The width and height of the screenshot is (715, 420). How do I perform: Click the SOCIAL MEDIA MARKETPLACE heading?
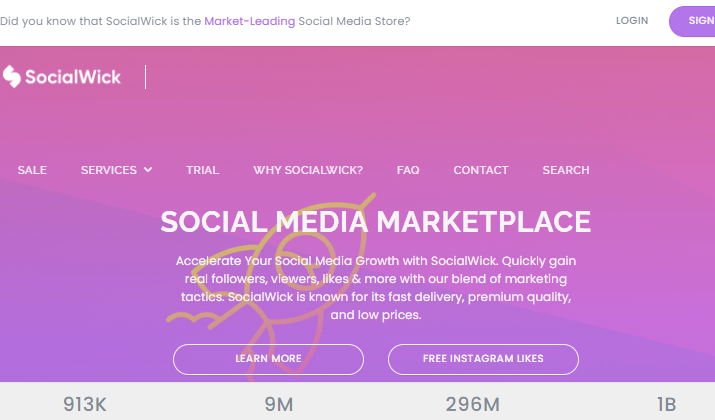375,222
